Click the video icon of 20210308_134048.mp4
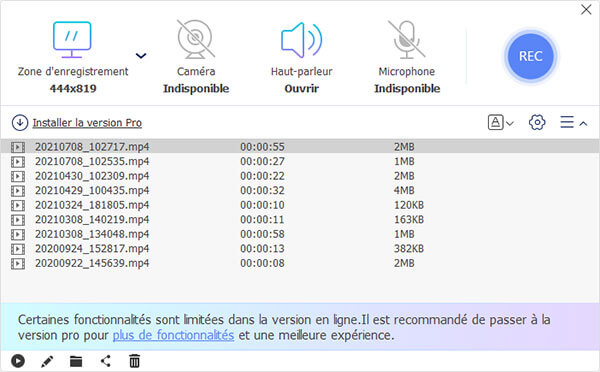 click(18, 234)
